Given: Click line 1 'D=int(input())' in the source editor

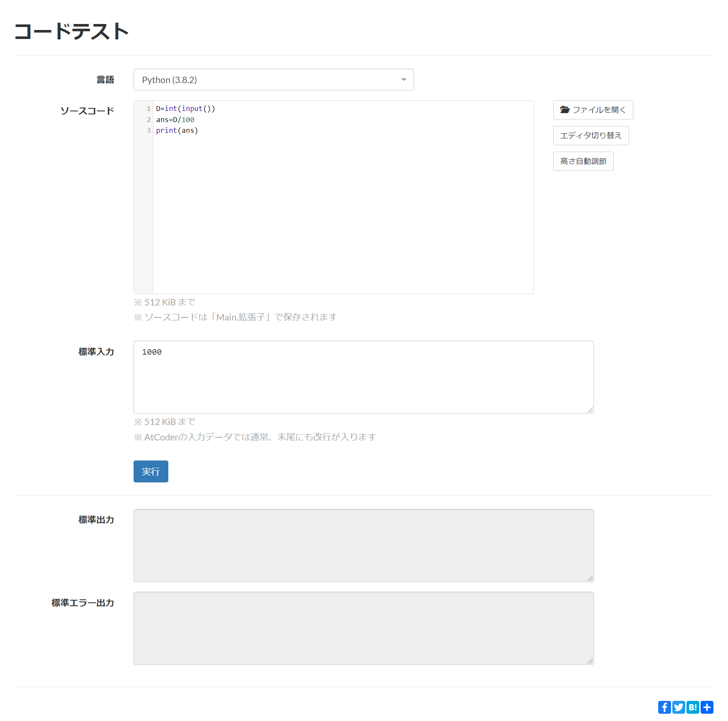Looking at the screenshot, I should (185, 109).
